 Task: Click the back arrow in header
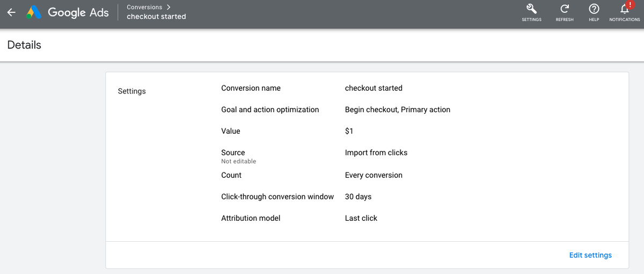11,12
